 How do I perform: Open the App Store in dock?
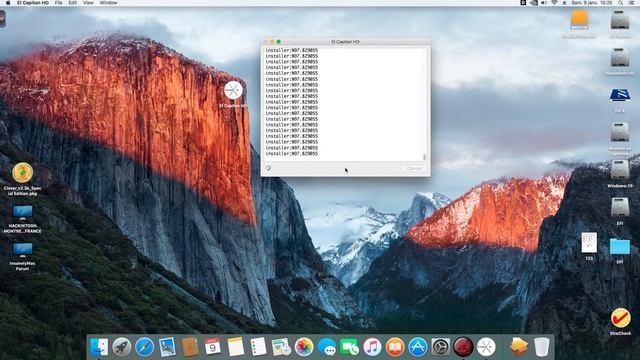pyautogui.click(x=418, y=347)
